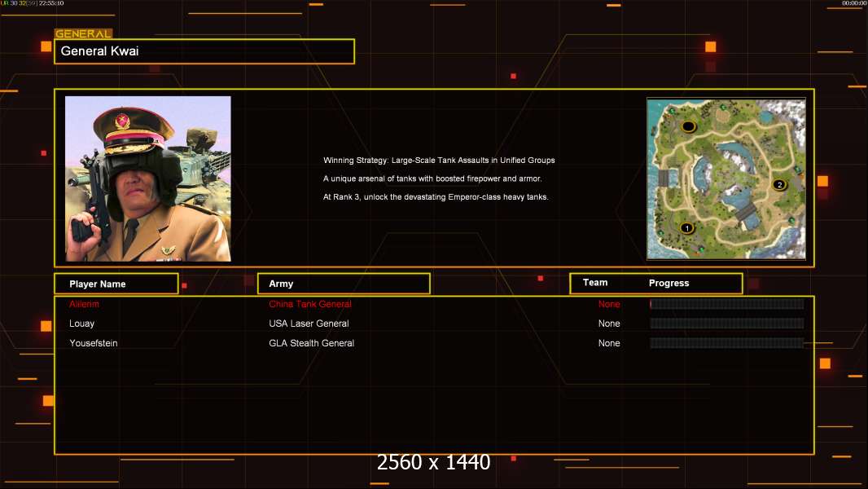This screenshot has height=489, width=868.
Task: Click Louay's team value None
Action: click(609, 324)
